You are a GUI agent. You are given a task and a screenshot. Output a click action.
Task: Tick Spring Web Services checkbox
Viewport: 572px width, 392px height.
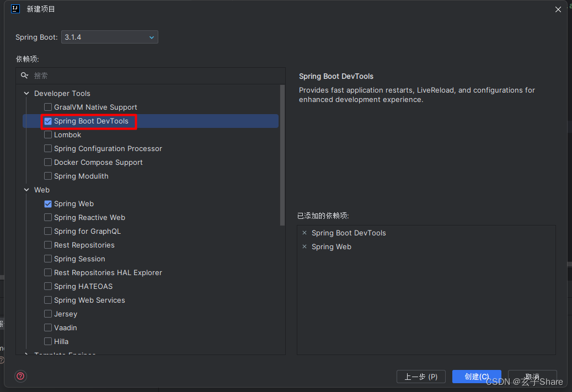(x=48, y=300)
